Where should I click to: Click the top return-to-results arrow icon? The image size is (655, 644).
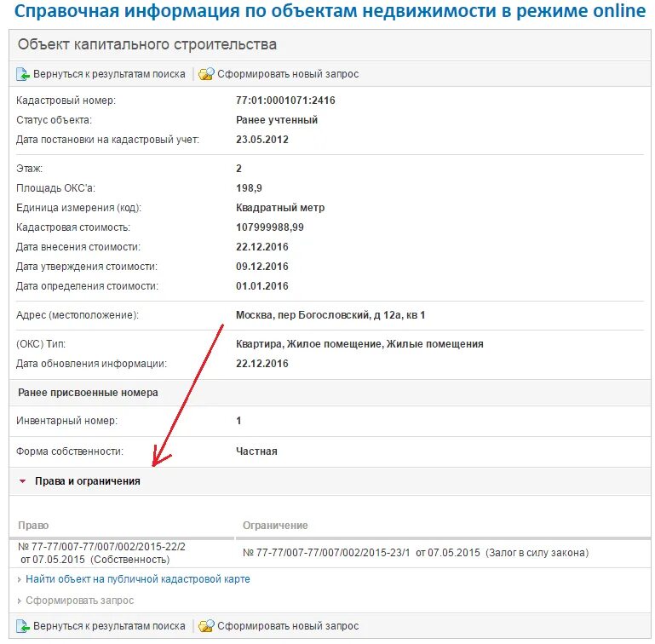click(x=23, y=74)
